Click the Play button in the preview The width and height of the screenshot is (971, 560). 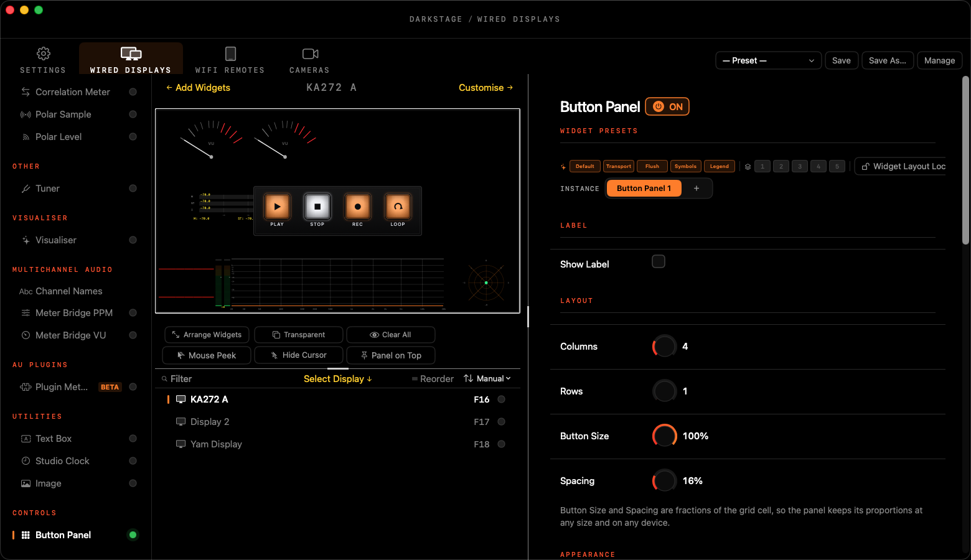point(277,207)
